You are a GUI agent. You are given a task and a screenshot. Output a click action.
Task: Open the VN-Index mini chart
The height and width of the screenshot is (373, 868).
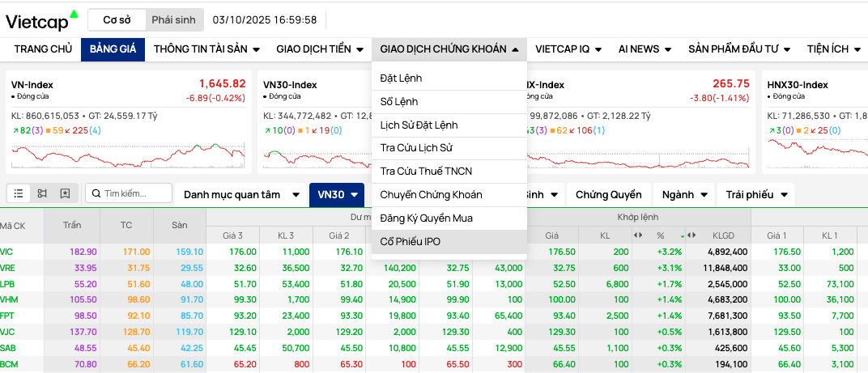coord(128,152)
